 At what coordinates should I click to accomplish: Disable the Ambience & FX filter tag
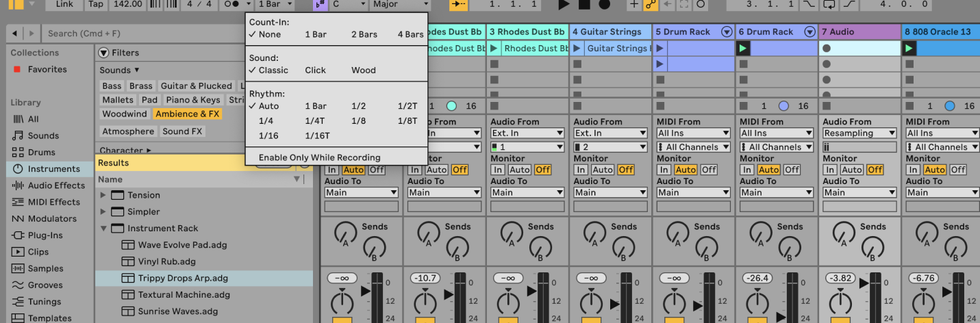click(x=187, y=114)
